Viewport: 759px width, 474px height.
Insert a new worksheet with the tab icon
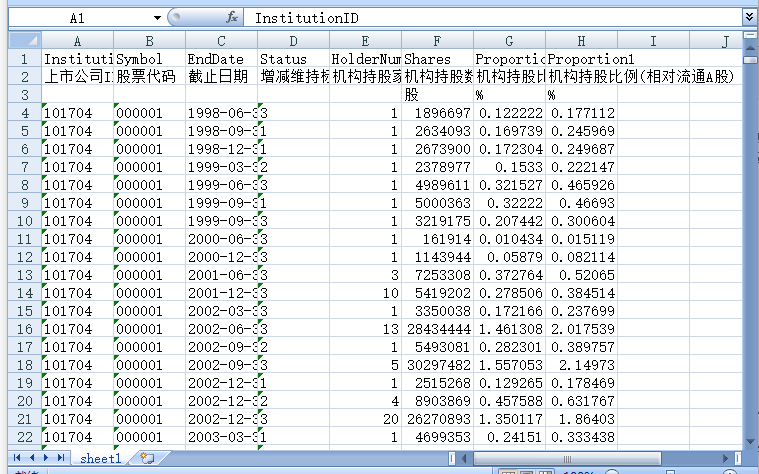pos(147,458)
